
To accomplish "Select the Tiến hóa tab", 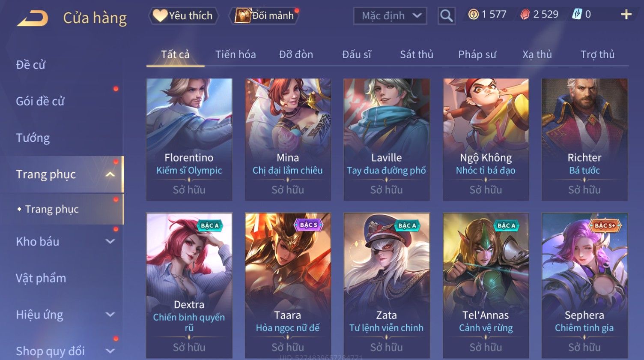I will coord(236,54).
